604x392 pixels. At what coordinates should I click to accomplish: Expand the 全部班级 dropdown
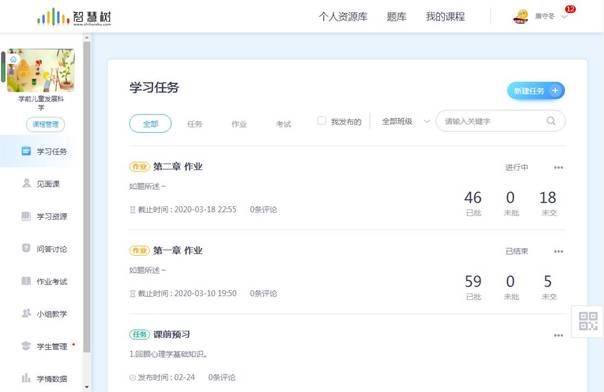pos(406,122)
